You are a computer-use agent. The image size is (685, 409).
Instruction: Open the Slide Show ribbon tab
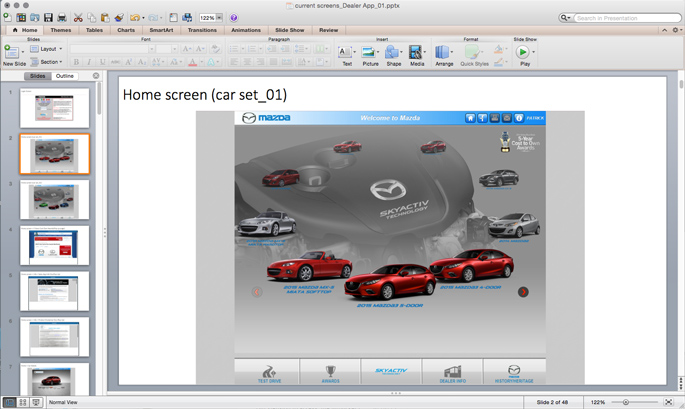290,30
